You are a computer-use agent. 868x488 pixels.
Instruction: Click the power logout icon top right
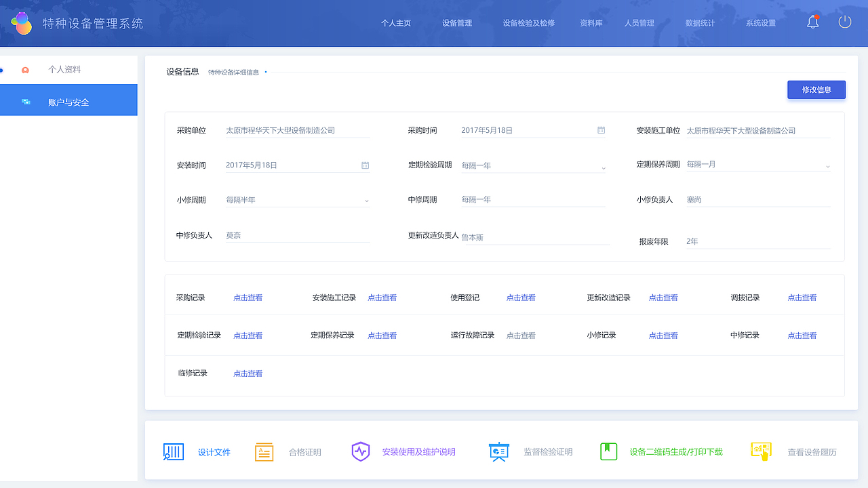[x=845, y=22]
